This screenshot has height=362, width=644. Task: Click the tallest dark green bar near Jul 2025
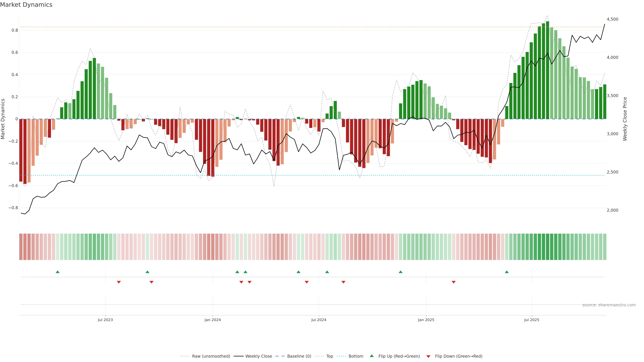548,70
